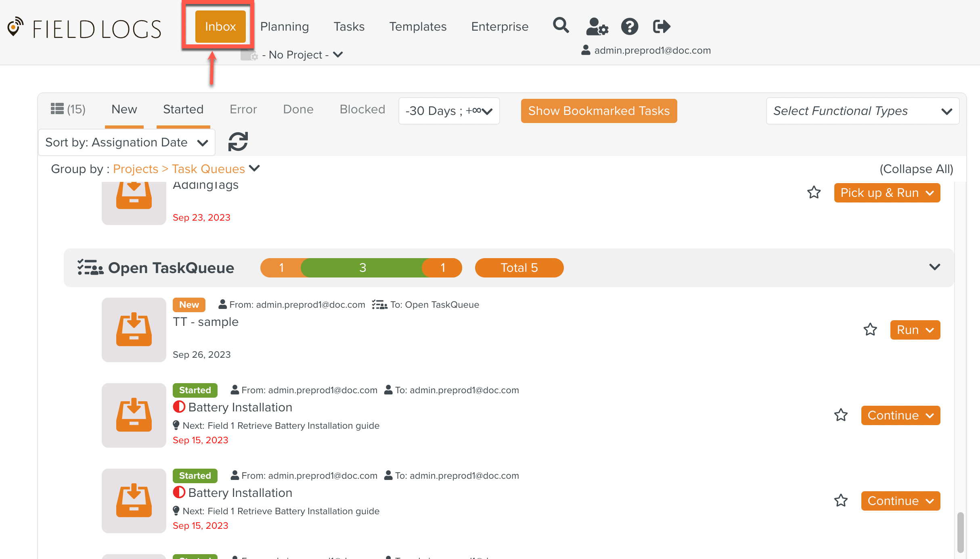Toggle star on the AddingTags task
The image size is (980, 559).
[x=814, y=192]
